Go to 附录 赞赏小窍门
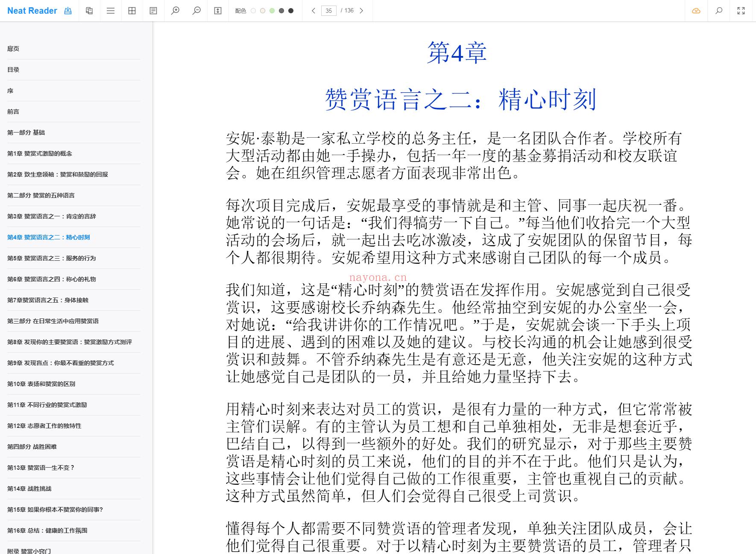Image resolution: width=756 pixels, height=554 pixels. point(29,551)
